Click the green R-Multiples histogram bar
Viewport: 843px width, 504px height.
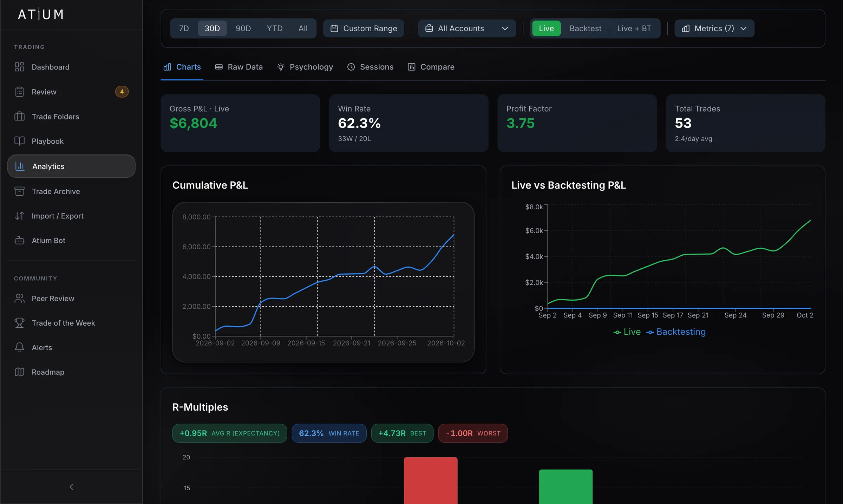(566, 486)
